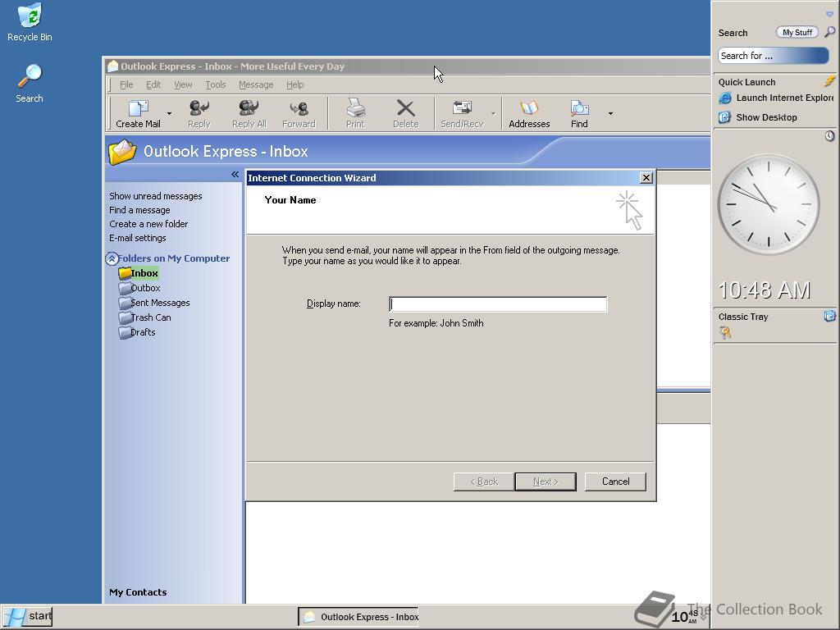Click the Send/Recv toolbar icon
Viewport: 840px width, 630px height.
pyautogui.click(x=462, y=109)
